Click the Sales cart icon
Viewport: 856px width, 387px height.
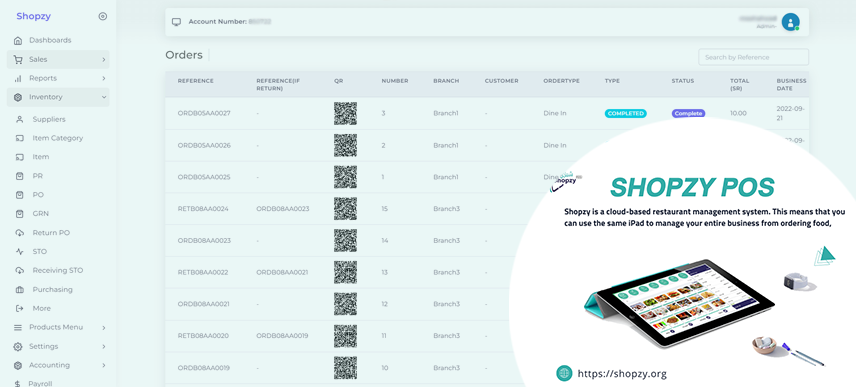pos(18,59)
